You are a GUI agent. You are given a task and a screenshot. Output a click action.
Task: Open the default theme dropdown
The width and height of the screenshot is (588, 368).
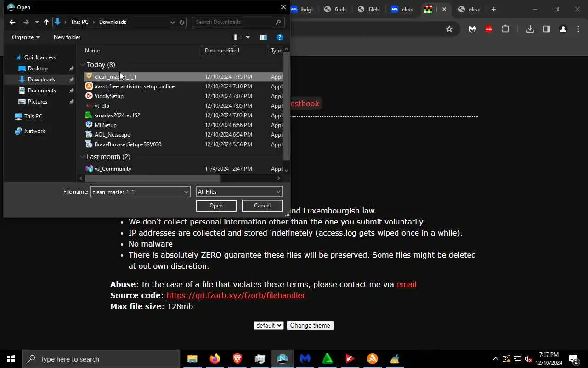(x=269, y=325)
